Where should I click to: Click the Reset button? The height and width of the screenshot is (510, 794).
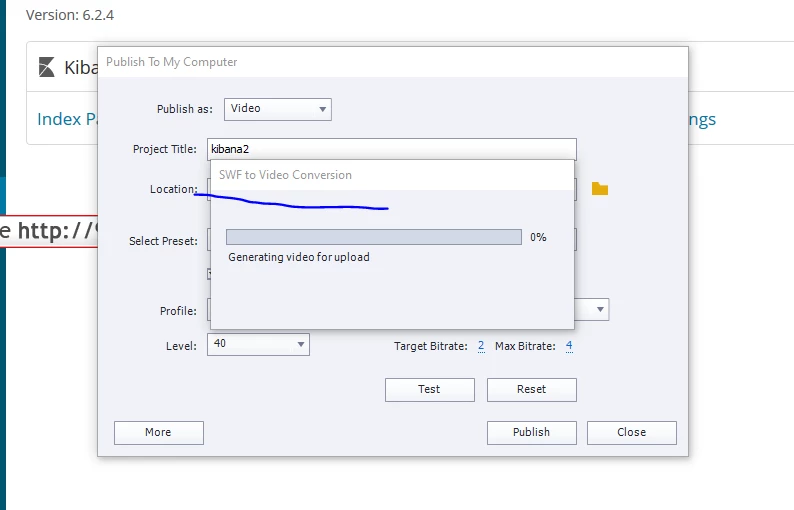(x=532, y=389)
